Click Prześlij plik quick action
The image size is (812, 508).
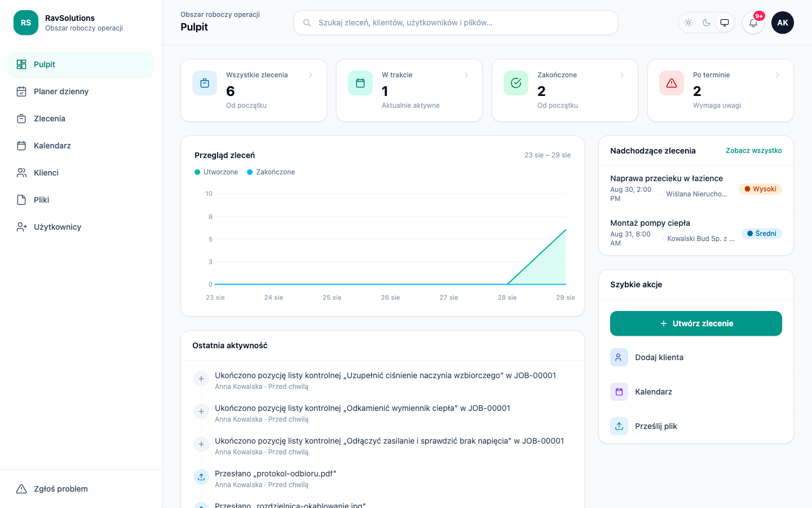tap(696, 426)
